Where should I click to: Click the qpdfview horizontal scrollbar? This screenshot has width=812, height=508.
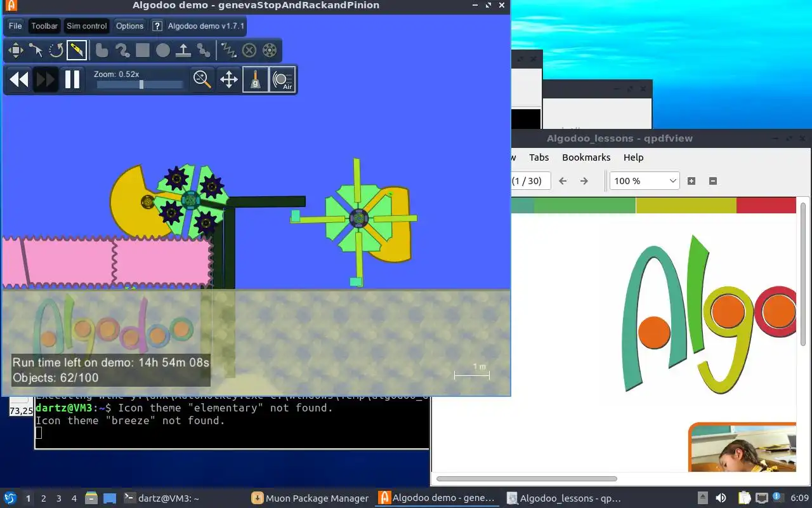[x=527, y=479]
